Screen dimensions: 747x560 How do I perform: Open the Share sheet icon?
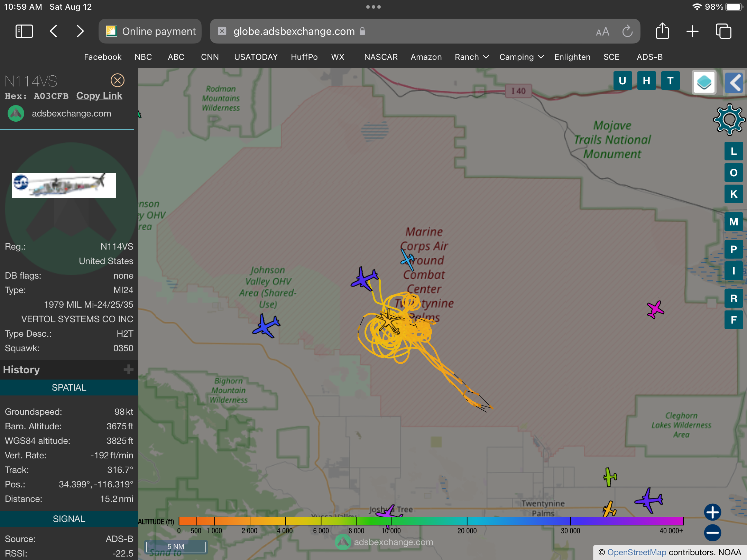pos(662,31)
